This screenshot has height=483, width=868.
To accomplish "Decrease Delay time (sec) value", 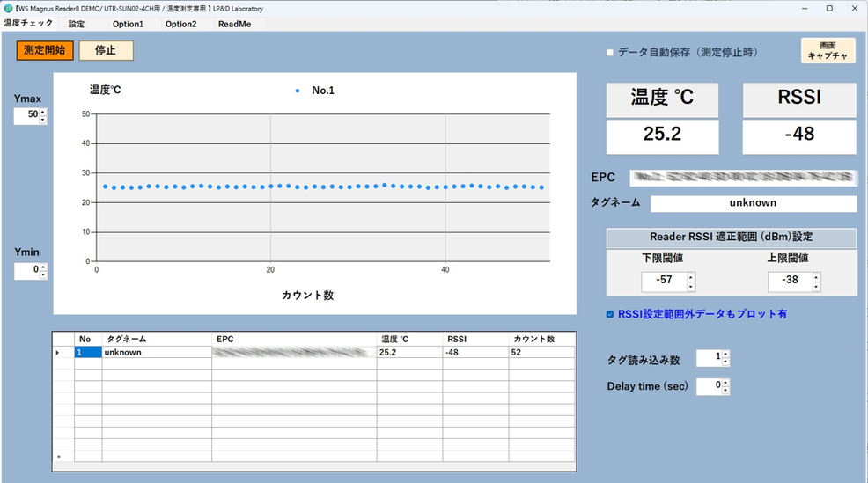I will pyautogui.click(x=725, y=391).
